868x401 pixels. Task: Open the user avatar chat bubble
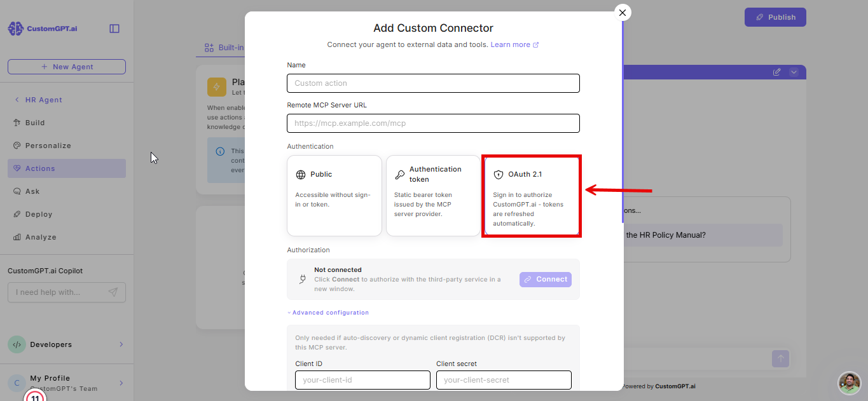pyautogui.click(x=850, y=383)
